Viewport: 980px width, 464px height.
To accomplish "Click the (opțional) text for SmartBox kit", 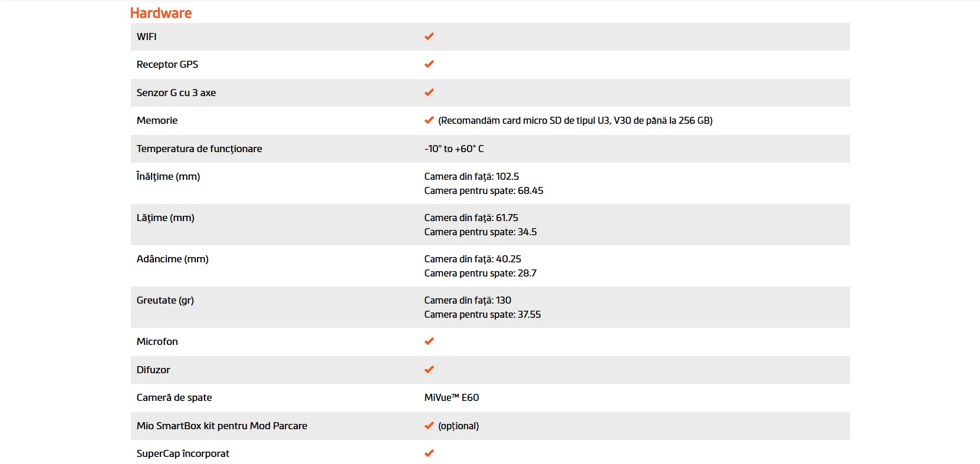I will coord(459,426).
